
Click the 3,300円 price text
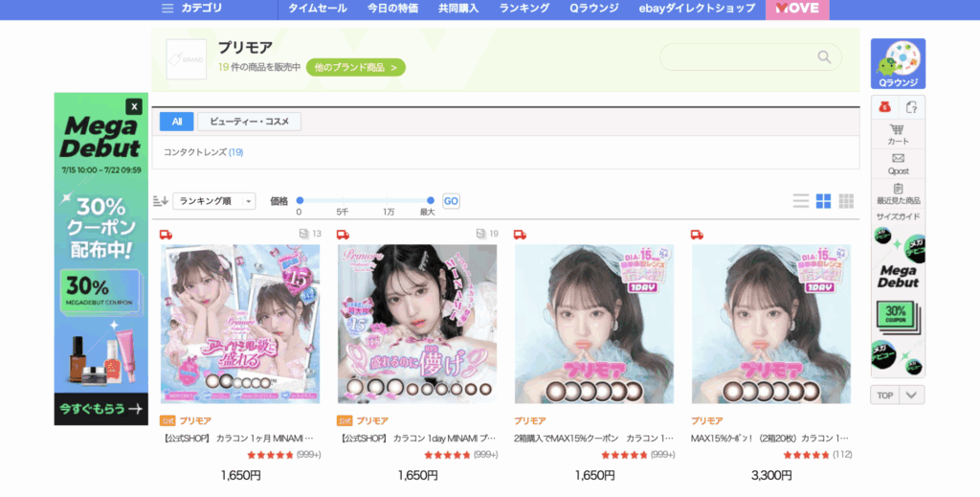tap(771, 476)
